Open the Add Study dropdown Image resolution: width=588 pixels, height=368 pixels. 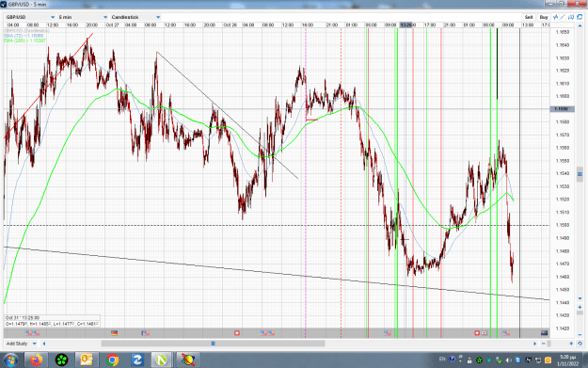(22, 344)
